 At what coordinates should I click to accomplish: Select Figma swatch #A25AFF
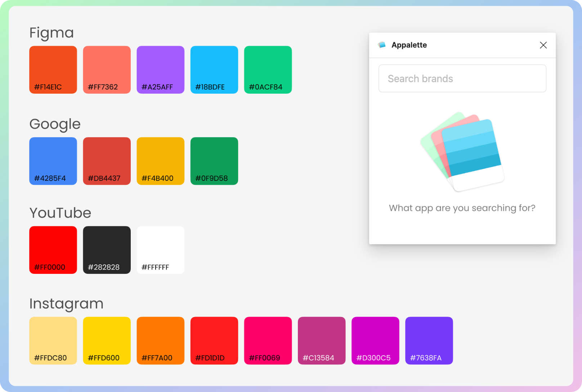[160, 70]
